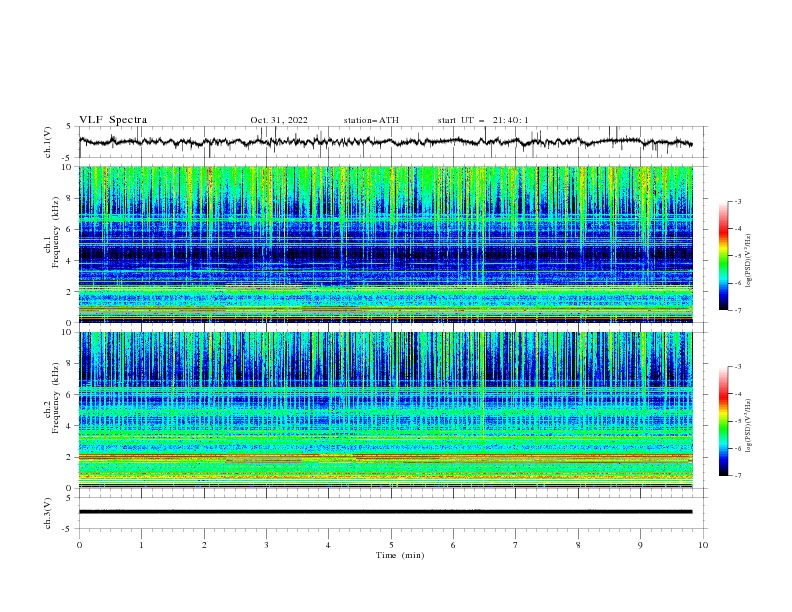
Task: Click the ch.1 voltage waveform trace
Action: click(385, 142)
